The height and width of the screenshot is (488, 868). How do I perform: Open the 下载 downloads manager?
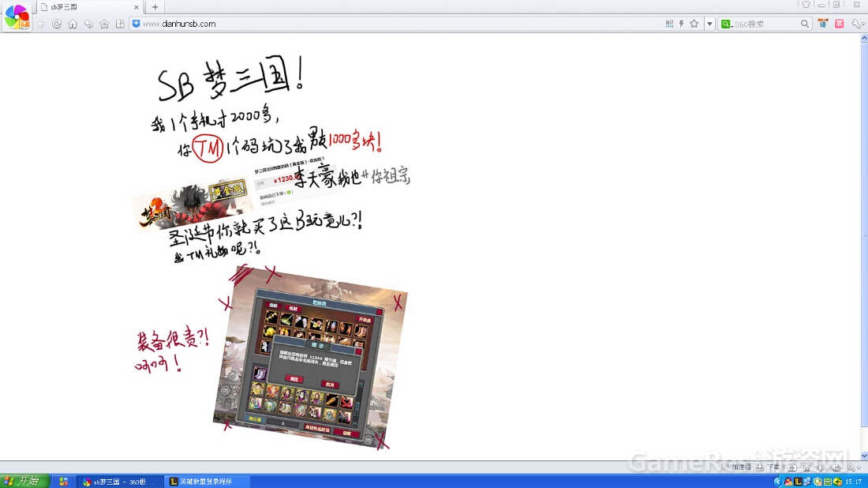[769, 467]
